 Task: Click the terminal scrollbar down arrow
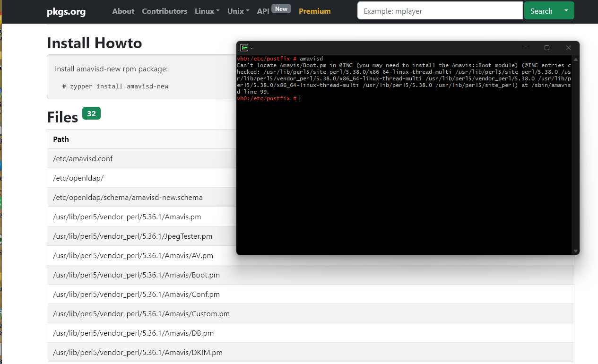point(575,251)
